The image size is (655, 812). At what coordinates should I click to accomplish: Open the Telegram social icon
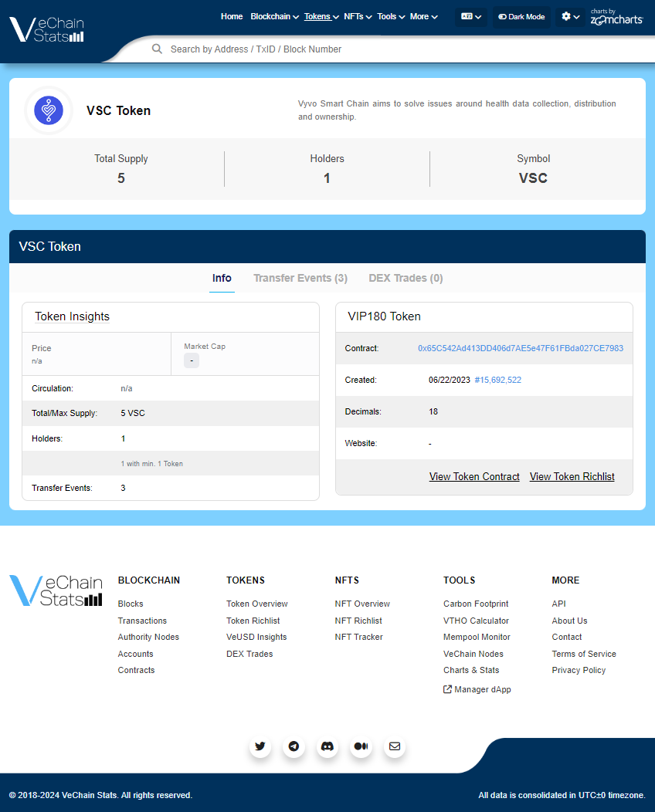[x=294, y=746]
